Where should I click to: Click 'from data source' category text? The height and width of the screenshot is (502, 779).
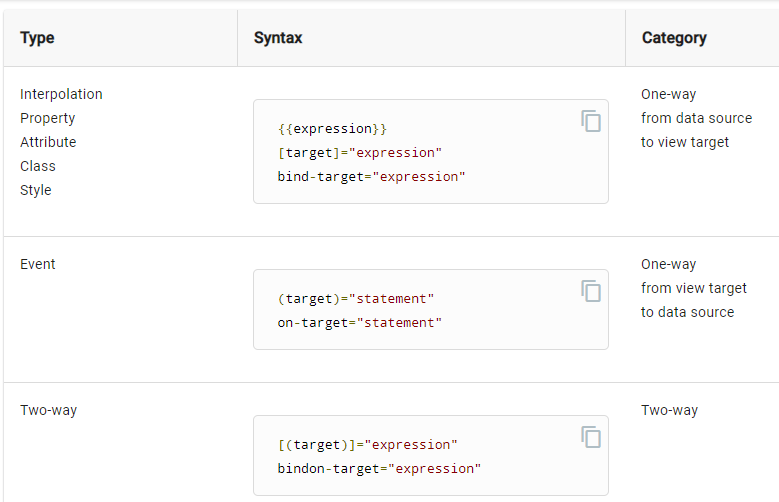click(x=697, y=118)
